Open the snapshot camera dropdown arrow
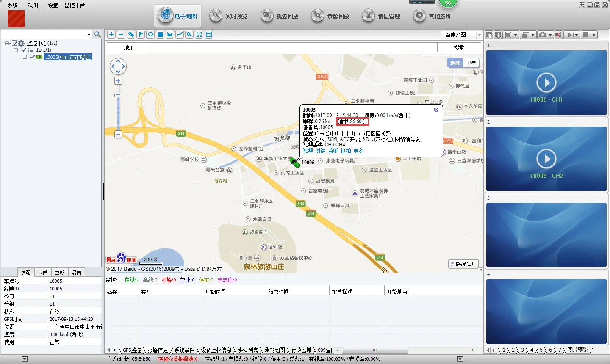The width and height of the screenshot is (610, 364). coord(550,35)
